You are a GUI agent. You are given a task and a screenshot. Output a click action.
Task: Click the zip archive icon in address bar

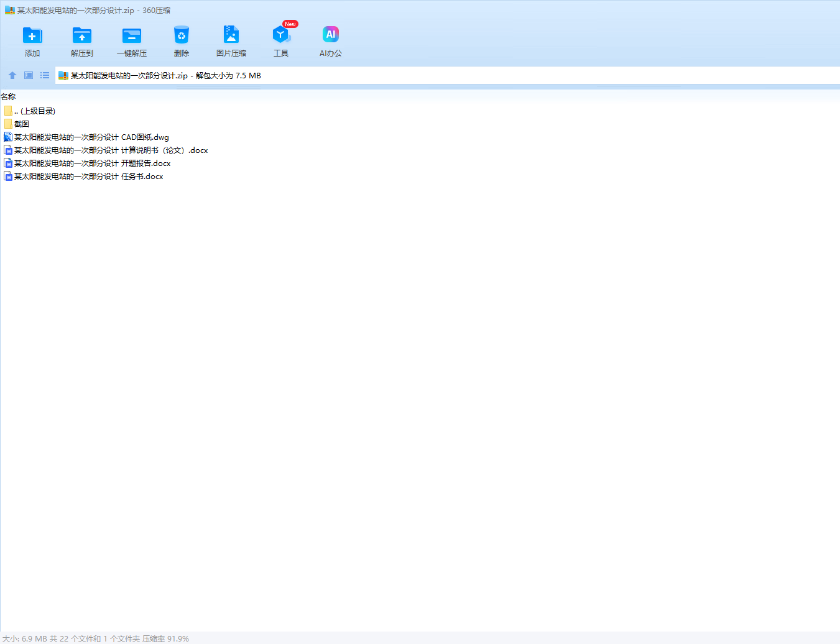click(63, 75)
